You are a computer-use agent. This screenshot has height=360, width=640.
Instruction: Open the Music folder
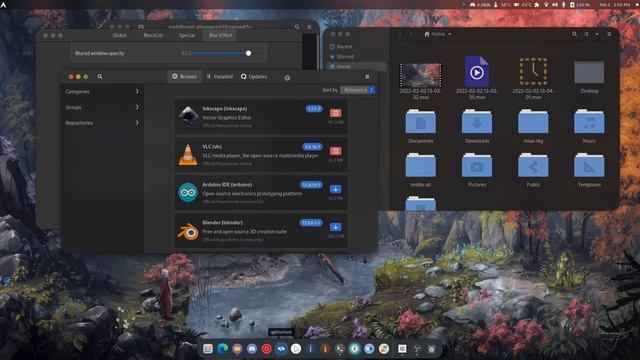[x=589, y=121]
